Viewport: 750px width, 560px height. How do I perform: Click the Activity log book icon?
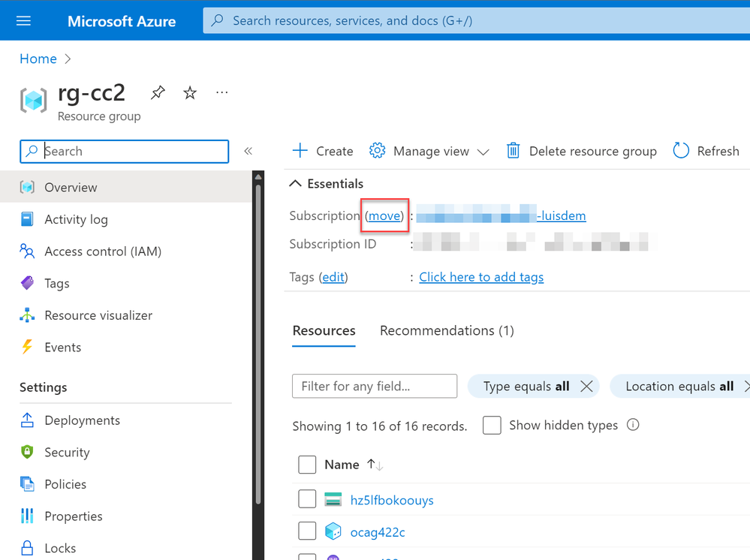click(27, 219)
